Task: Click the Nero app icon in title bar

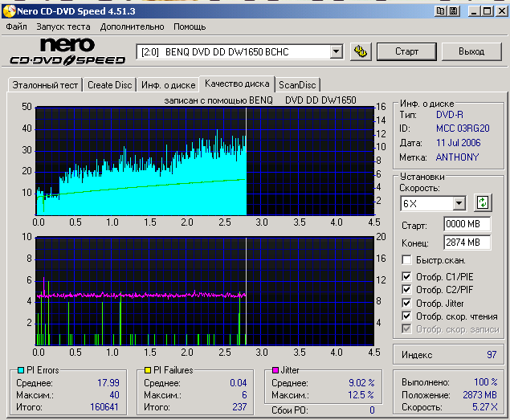Action: (9, 10)
